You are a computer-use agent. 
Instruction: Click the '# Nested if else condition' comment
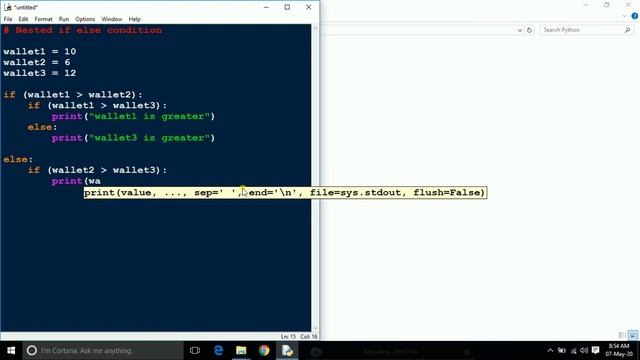tap(83, 30)
